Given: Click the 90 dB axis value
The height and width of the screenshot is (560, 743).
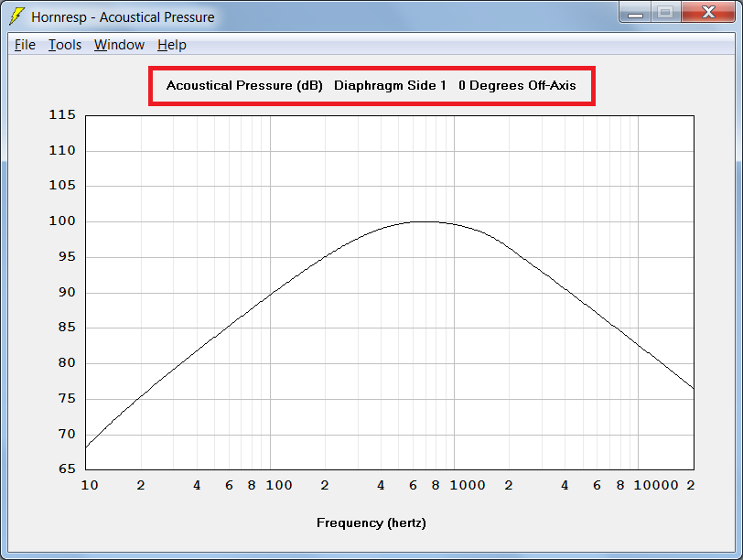Looking at the screenshot, I should coord(67,292).
